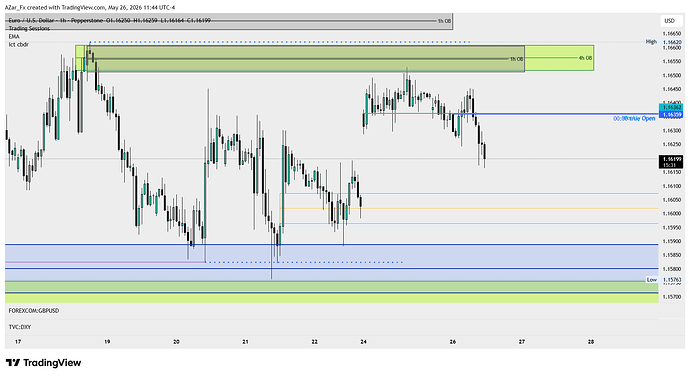Click the Low label on price axis
The height and width of the screenshot is (376, 690).
pos(652,280)
